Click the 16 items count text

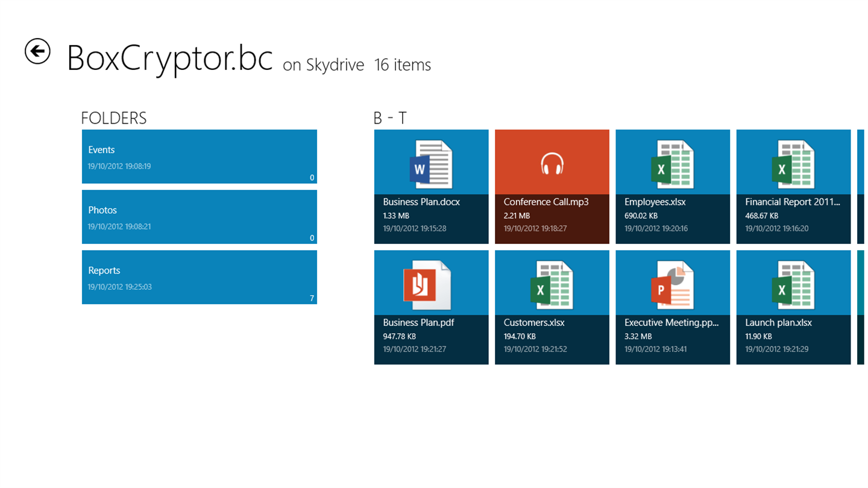coord(403,65)
